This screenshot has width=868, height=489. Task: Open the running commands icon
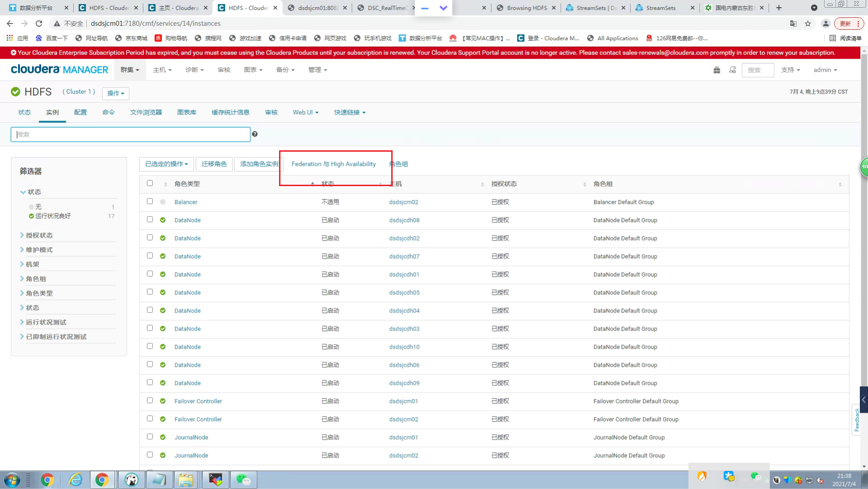pyautogui.click(x=733, y=70)
